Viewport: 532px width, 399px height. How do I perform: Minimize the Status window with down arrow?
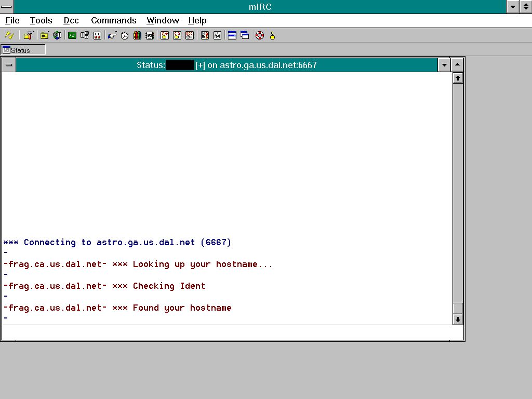pos(444,65)
